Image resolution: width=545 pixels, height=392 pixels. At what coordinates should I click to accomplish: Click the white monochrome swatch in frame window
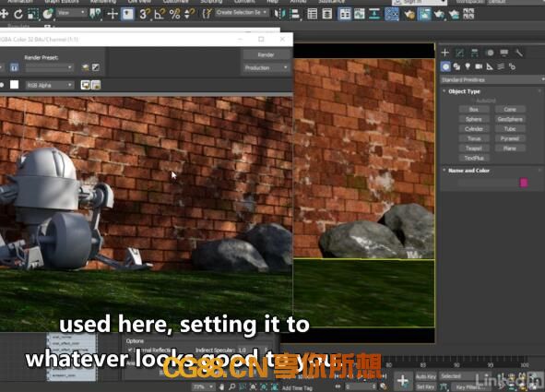pyautogui.click(x=14, y=85)
